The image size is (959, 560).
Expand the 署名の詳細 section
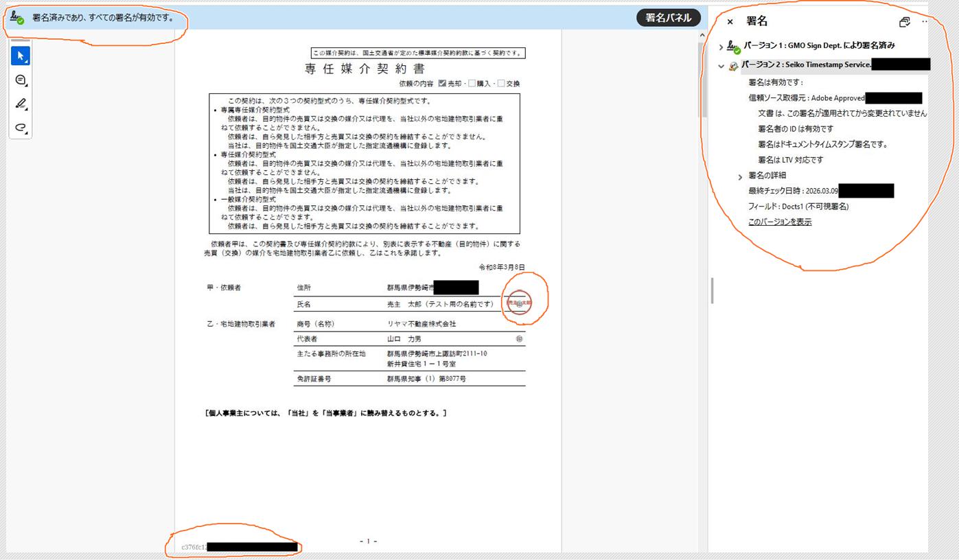point(740,177)
